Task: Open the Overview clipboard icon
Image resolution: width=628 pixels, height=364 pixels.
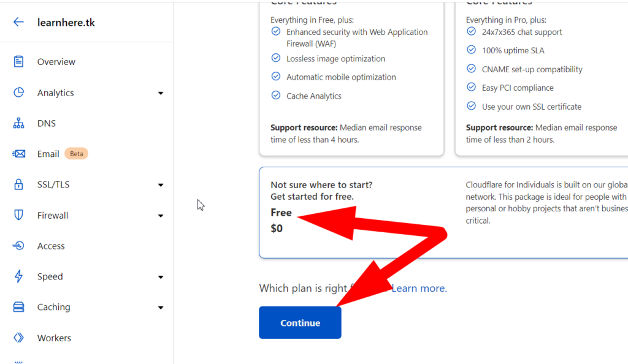Action: (18, 62)
